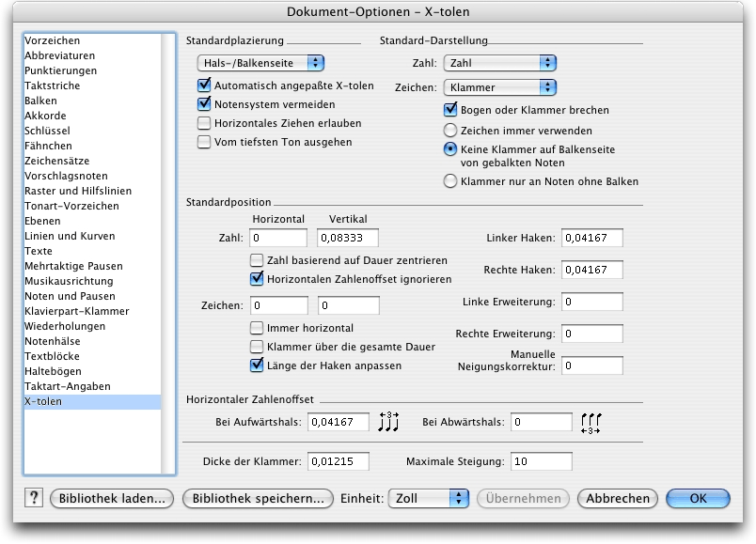Click the Zahl Vertikal field 0,08333
Viewport: 756px width, 544px height.
click(x=348, y=238)
